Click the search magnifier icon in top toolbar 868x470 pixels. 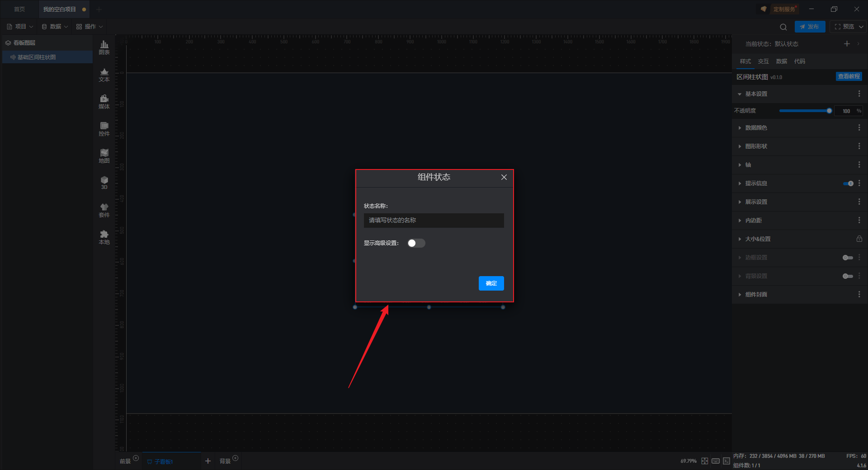[x=783, y=27]
